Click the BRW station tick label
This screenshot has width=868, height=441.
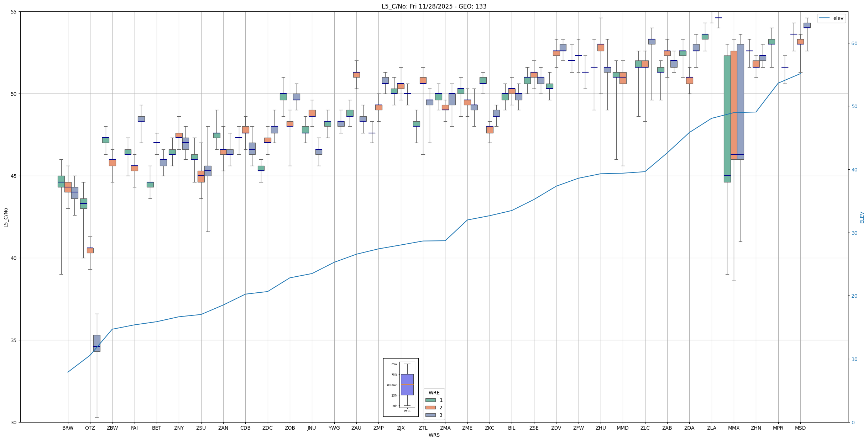click(68, 428)
